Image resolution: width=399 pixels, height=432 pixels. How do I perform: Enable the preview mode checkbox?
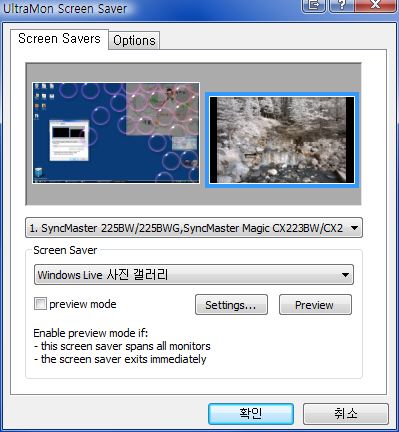pos(40,304)
